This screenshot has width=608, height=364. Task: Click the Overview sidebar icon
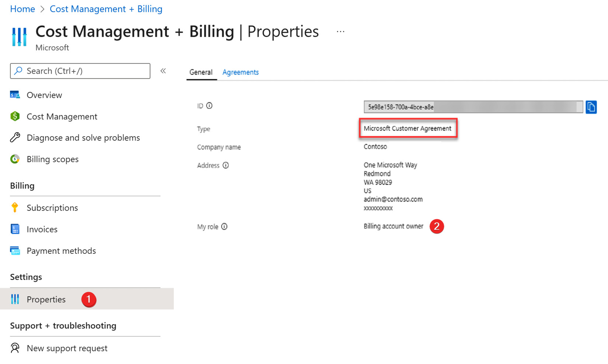15,95
